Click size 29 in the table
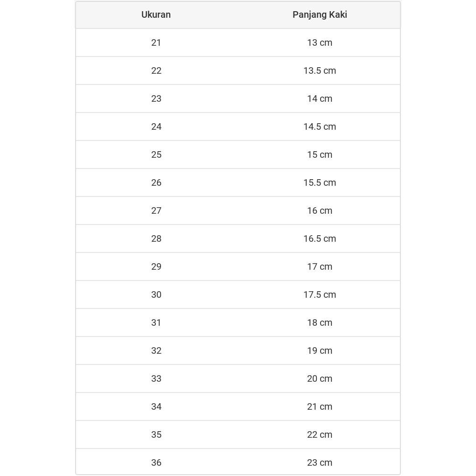This screenshot has height=476, width=476. pyautogui.click(x=156, y=266)
